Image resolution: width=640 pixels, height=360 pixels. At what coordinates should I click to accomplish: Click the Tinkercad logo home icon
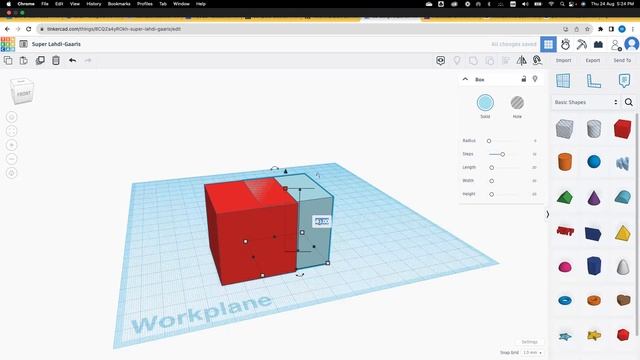(8, 44)
